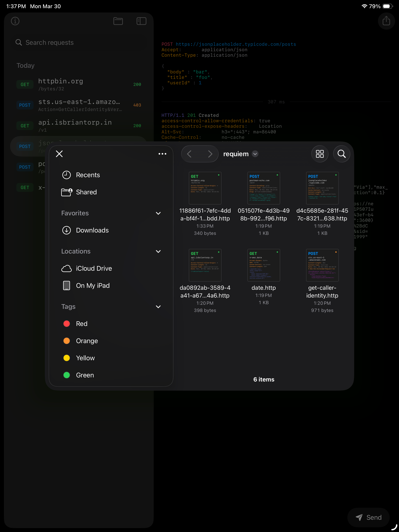Viewport: 399px width, 532px height.
Task: Click the date.http file name
Action: pos(264,288)
